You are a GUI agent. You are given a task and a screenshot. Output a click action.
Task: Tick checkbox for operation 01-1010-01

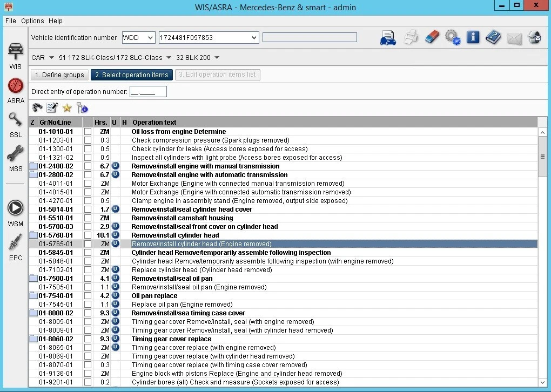[88, 132]
